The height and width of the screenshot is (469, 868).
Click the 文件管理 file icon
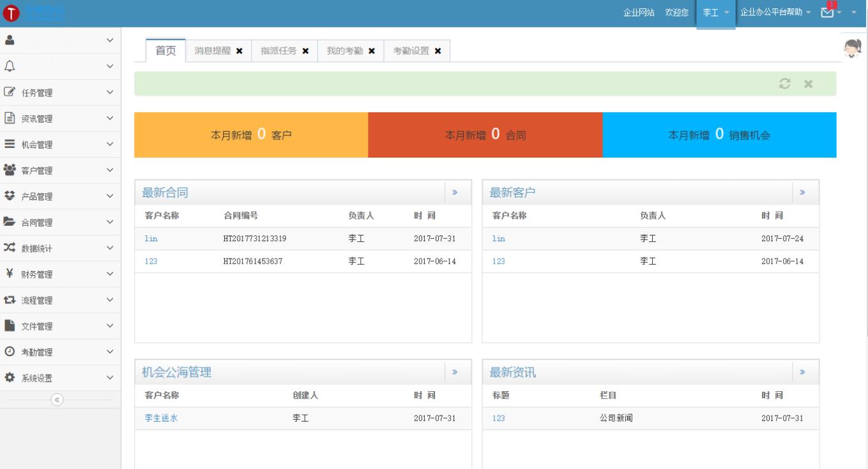(x=10, y=325)
